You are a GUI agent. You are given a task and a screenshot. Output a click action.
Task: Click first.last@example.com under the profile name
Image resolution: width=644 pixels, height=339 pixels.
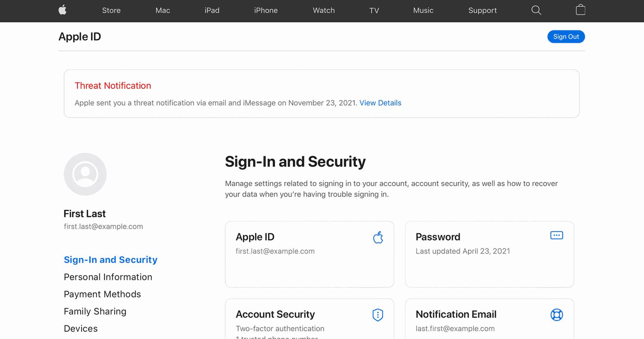103,227
